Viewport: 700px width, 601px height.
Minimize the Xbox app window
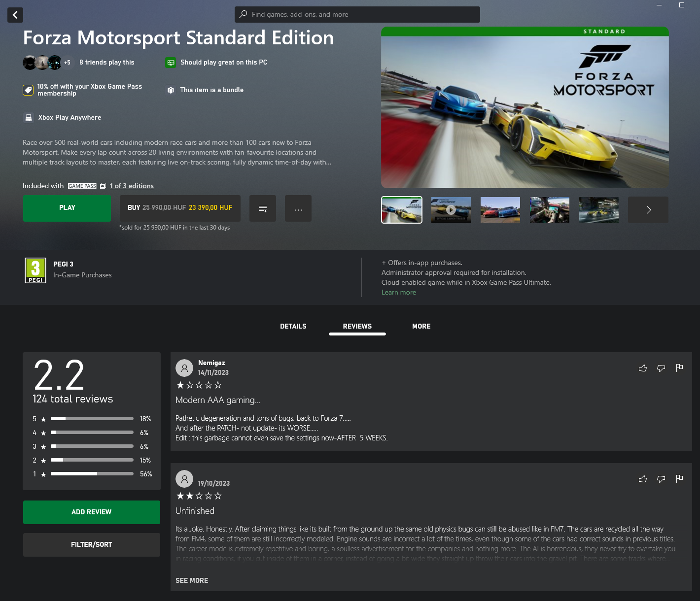point(659,5)
